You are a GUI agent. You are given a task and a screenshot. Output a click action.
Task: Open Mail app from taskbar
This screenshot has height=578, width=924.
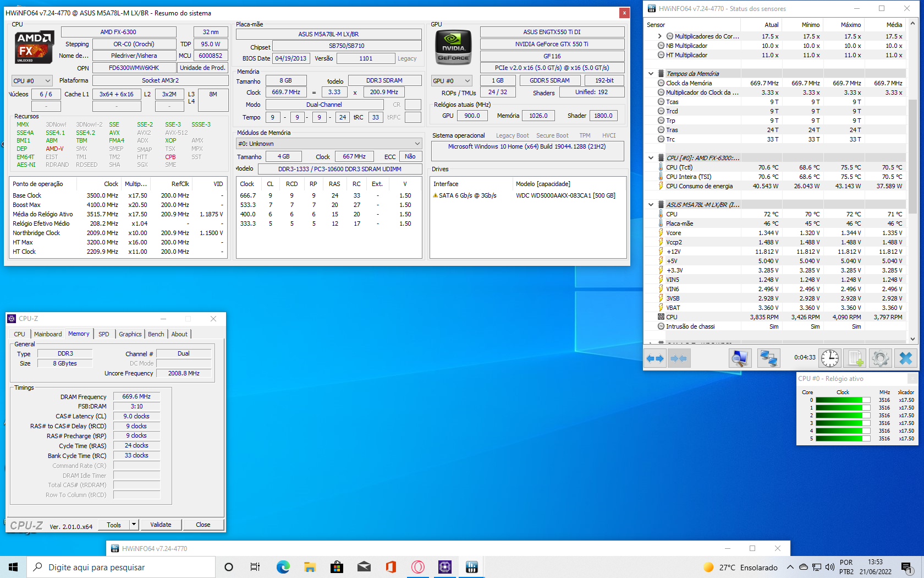coord(364,567)
